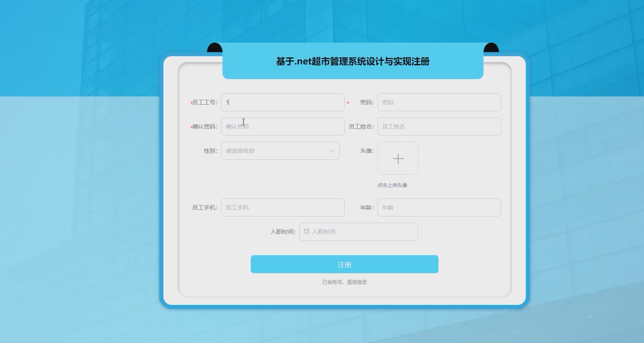Click the calendar icon in 入职时间 field

306,231
